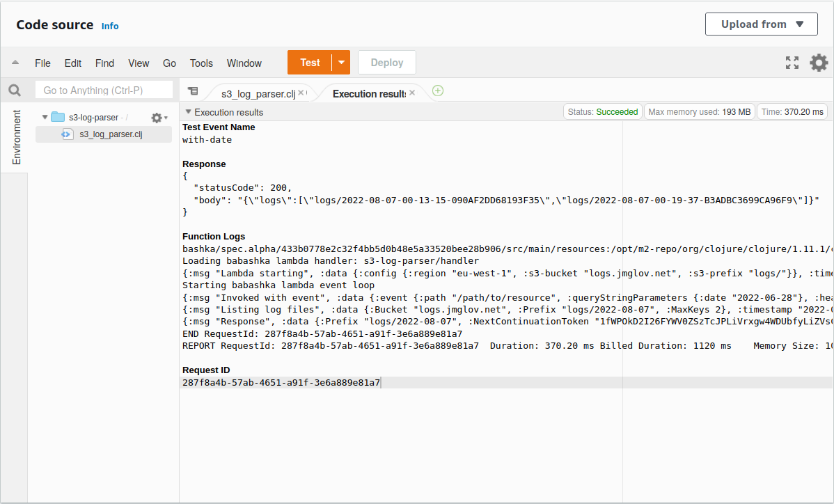Click the Request ID heading
This screenshot has height=504, width=834.
pyautogui.click(x=206, y=370)
